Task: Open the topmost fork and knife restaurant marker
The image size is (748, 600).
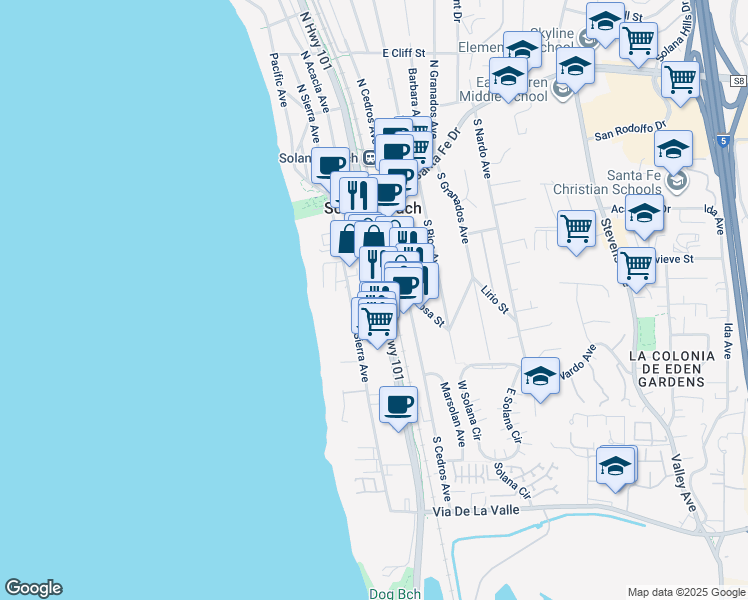Action: pos(355,192)
